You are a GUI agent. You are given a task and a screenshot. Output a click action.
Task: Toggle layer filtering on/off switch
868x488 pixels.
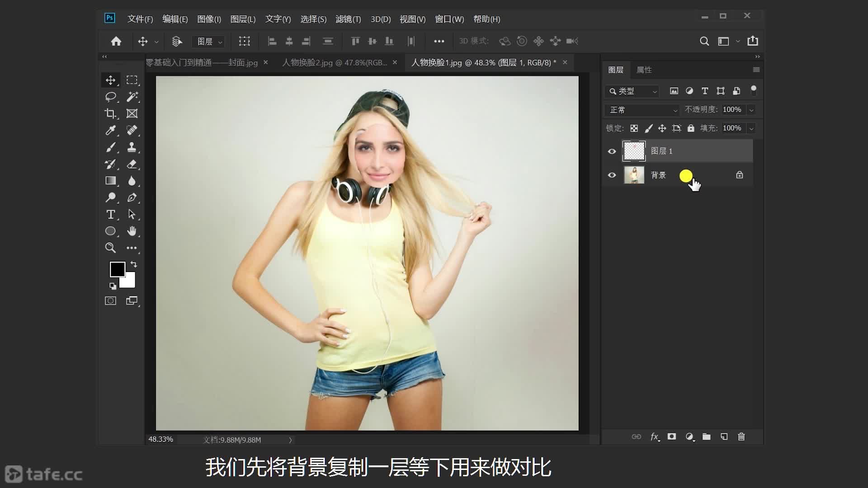(754, 90)
